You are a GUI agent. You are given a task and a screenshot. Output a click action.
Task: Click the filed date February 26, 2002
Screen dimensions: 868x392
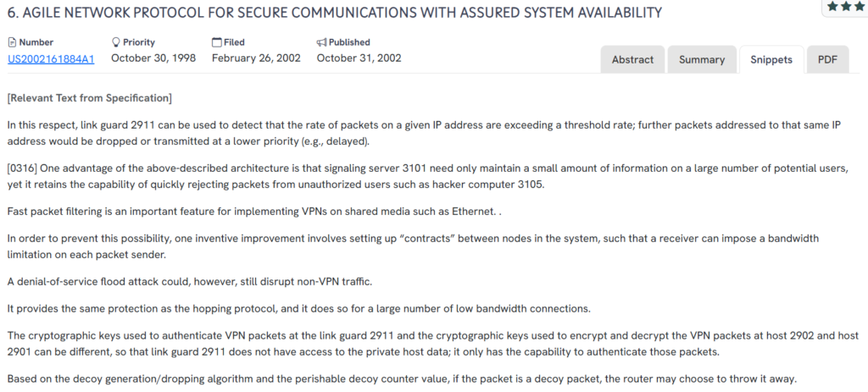point(256,58)
